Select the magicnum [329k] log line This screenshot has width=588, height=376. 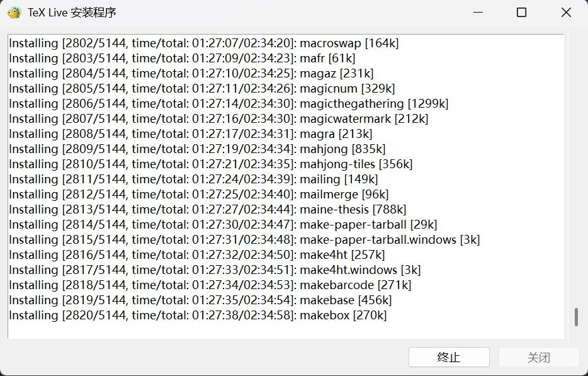coord(202,89)
